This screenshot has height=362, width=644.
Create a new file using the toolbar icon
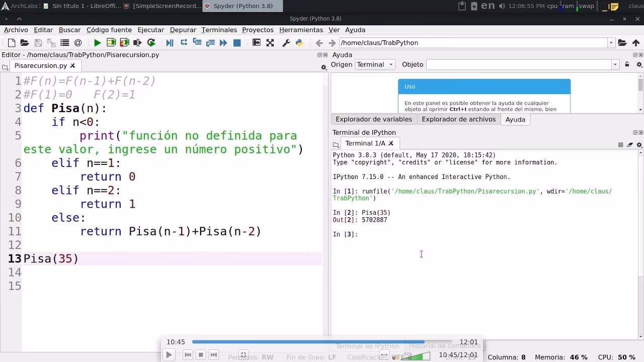click(11, 43)
